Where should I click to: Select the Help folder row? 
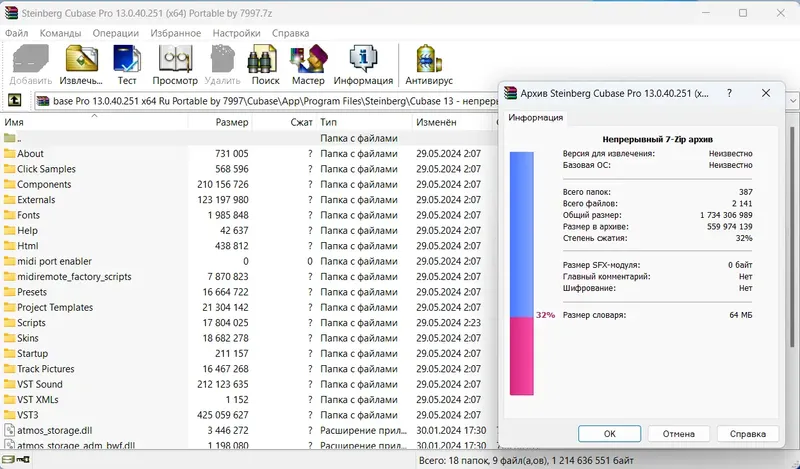click(248, 230)
